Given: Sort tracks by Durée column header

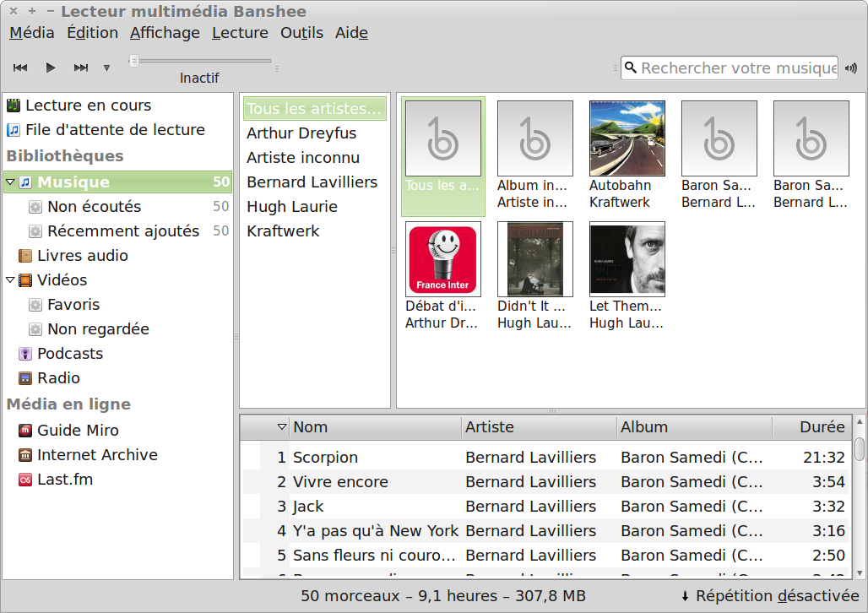Looking at the screenshot, I should coord(811,427).
